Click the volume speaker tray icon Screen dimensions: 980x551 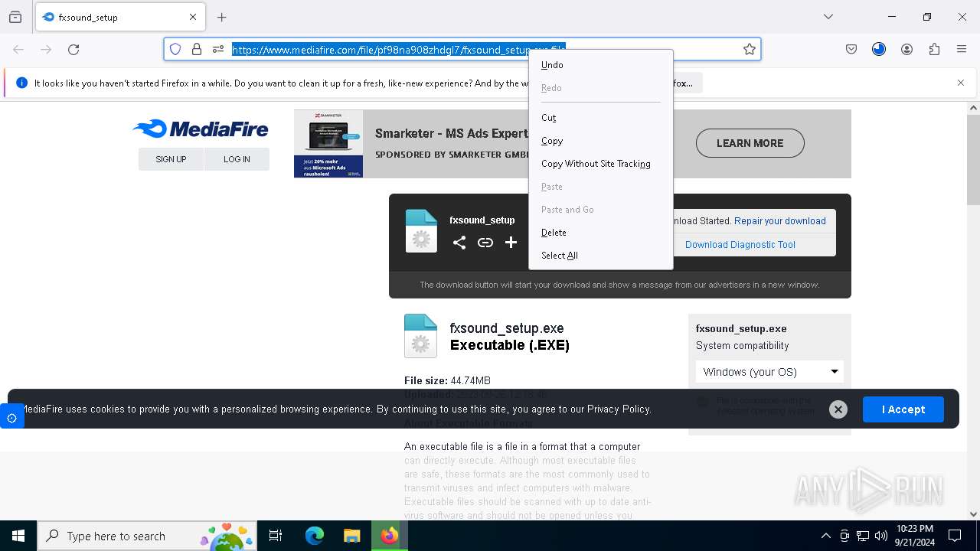(x=881, y=536)
